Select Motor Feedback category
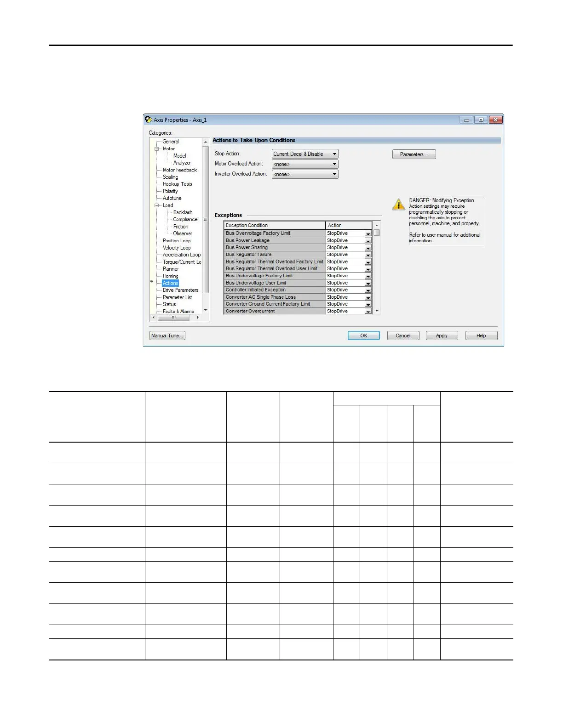This screenshot has width=563, height=728. (180, 170)
